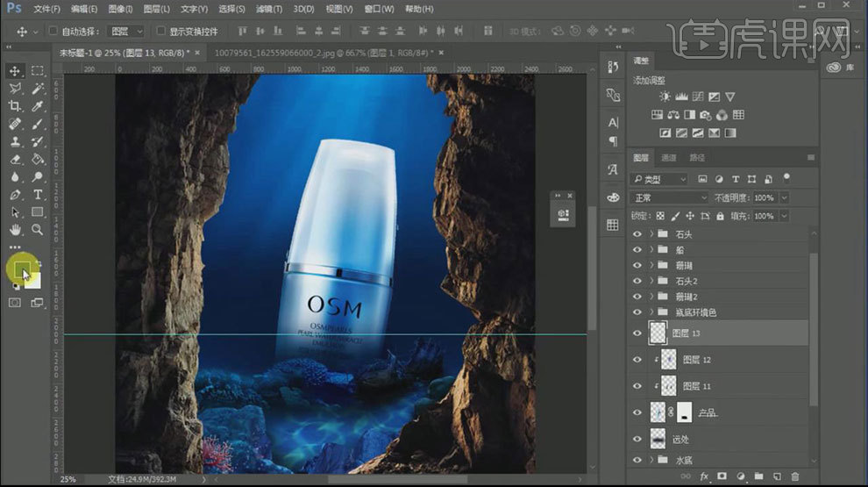Image resolution: width=868 pixels, height=487 pixels.
Task: Click the foreground color swatch
Action: pos(22,271)
